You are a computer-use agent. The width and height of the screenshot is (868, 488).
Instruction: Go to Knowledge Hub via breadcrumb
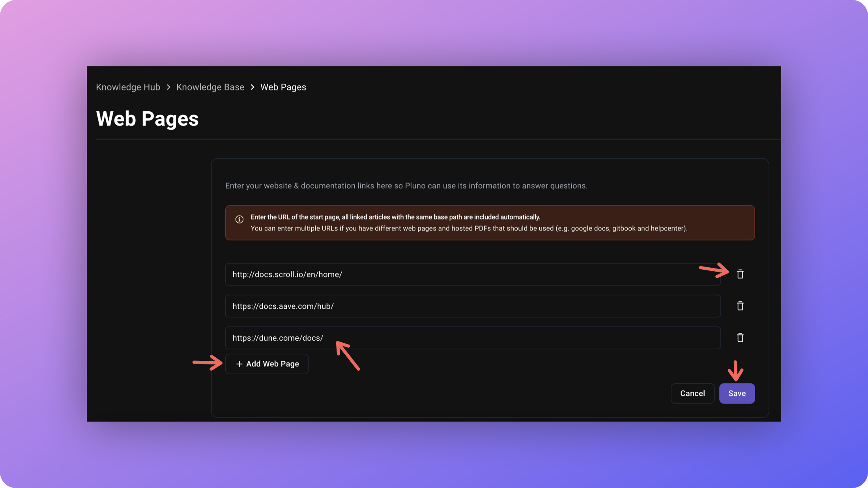click(x=128, y=87)
